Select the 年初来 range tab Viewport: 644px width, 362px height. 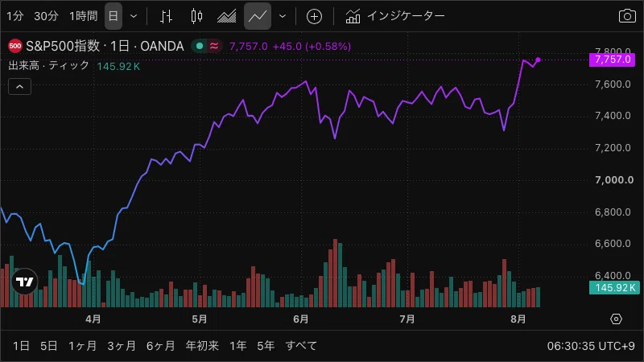click(x=202, y=346)
